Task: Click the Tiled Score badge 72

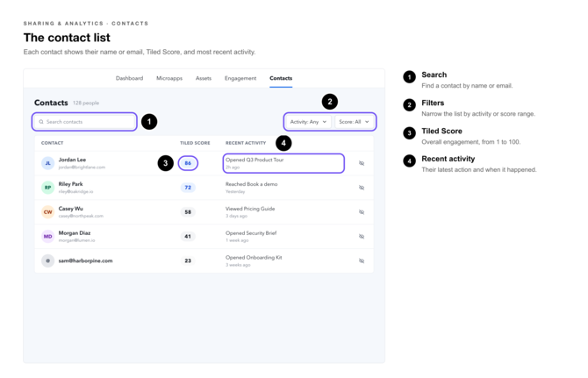Action: (x=188, y=188)
